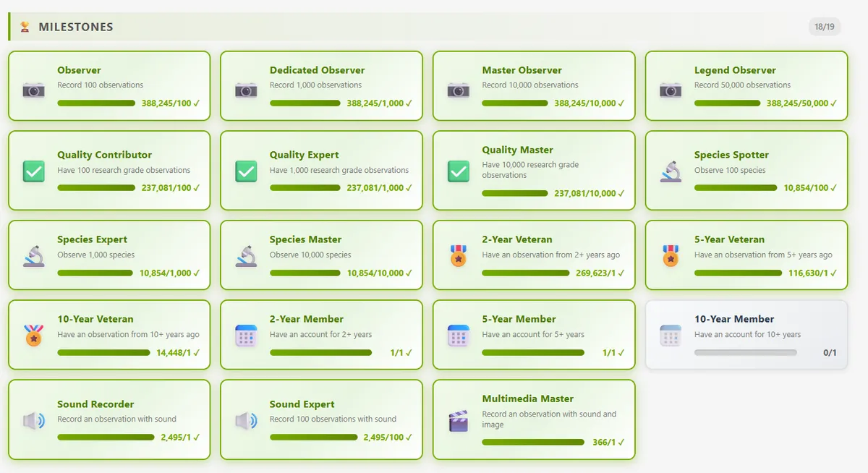Viewport: 868px width, 473px height.
Task: Click the Species Master progress bar
Action: tap(305, 273)
